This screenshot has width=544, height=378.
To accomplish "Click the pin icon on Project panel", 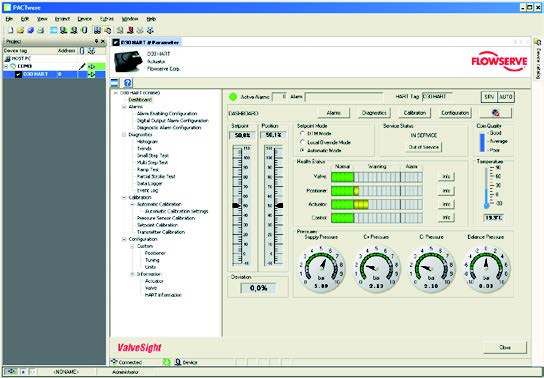I will click(96, 41).
